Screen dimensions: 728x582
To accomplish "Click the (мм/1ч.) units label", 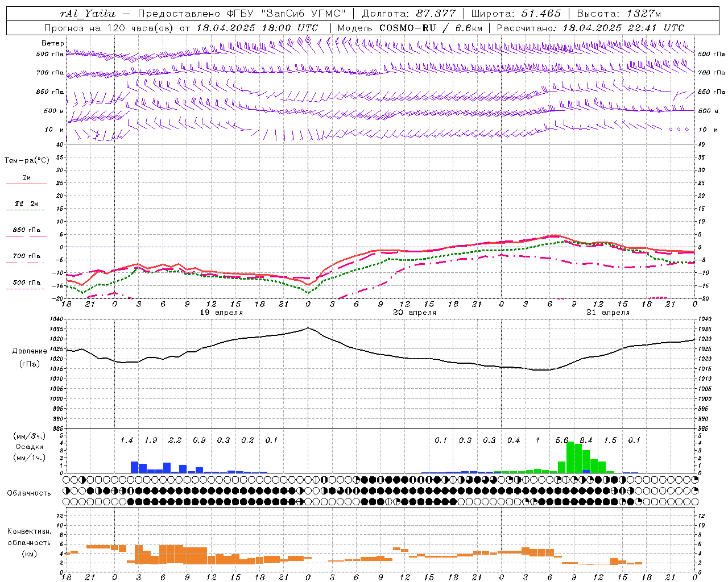I will pyautogui.click(x=30, y=457).
